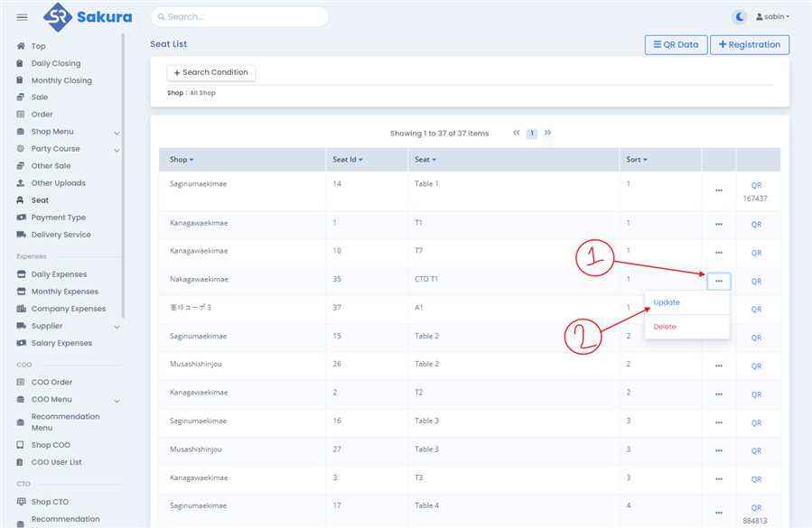Sort by the Shop column header
This screenshot has width=812, height=528.
pyautogui.click(x=182, y=160)
